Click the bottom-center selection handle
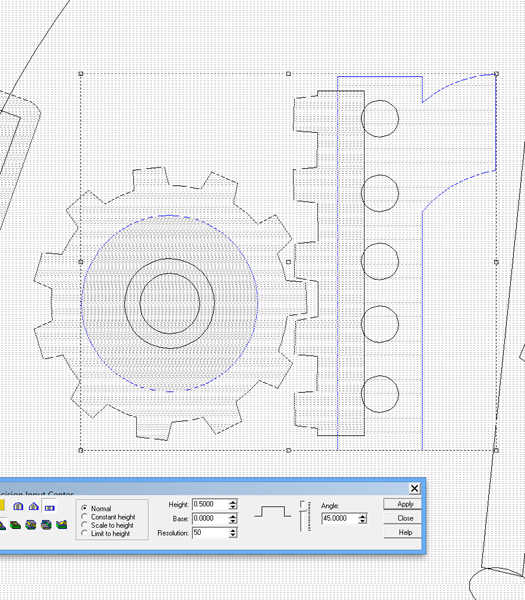 289,450
